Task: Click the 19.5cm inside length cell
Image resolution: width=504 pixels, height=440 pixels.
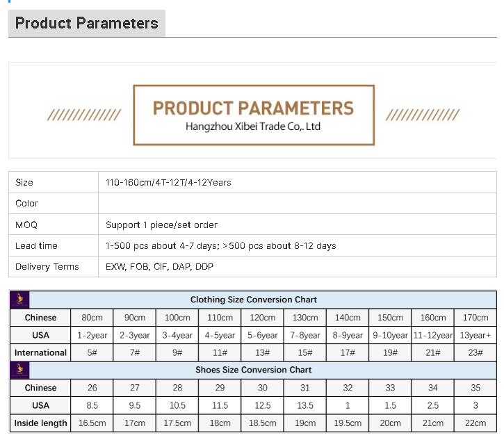Action: [x=348, y=423]
